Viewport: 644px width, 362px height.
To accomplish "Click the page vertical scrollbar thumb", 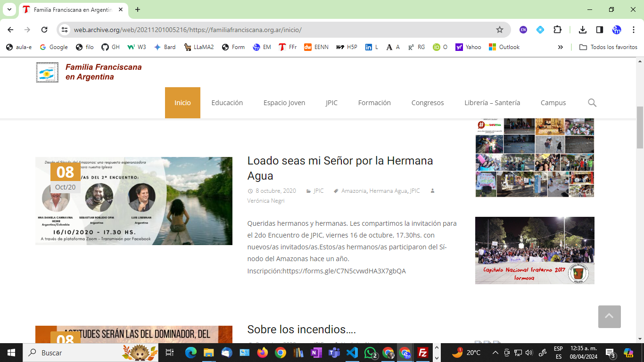I will pos(640,127).
